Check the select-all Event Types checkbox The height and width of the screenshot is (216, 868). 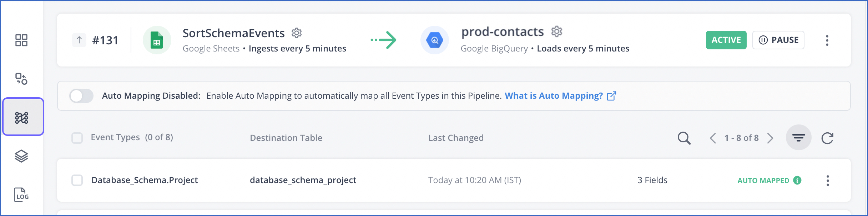[77, 137]
